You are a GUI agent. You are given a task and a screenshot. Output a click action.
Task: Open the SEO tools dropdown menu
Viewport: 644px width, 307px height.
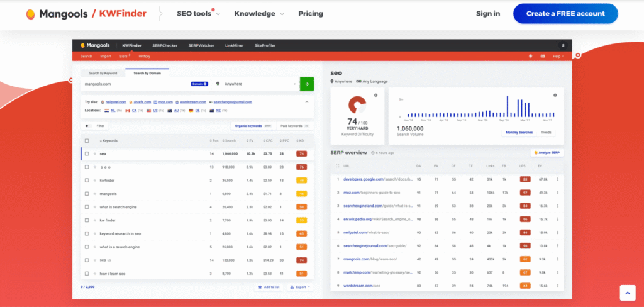click(198, 14)
